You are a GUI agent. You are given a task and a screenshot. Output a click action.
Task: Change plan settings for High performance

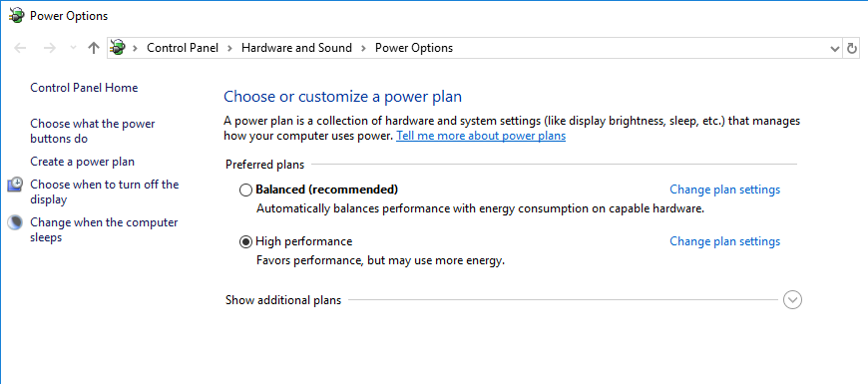[724, 241]
